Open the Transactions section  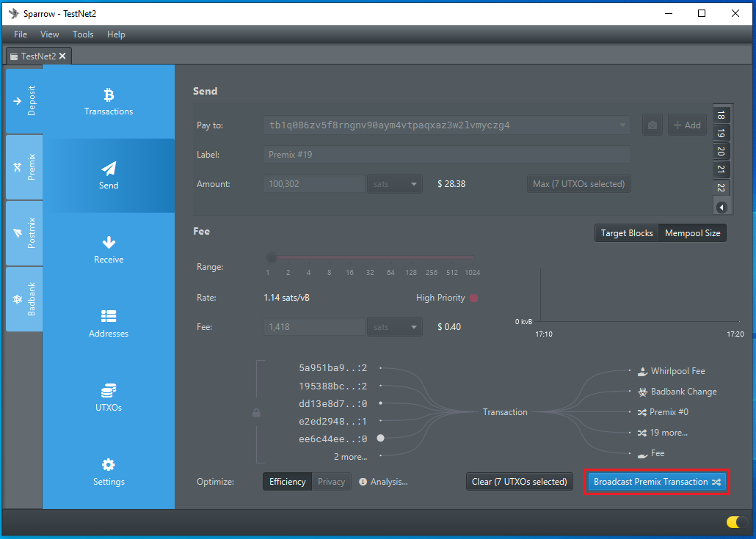(x=109, y=102)
